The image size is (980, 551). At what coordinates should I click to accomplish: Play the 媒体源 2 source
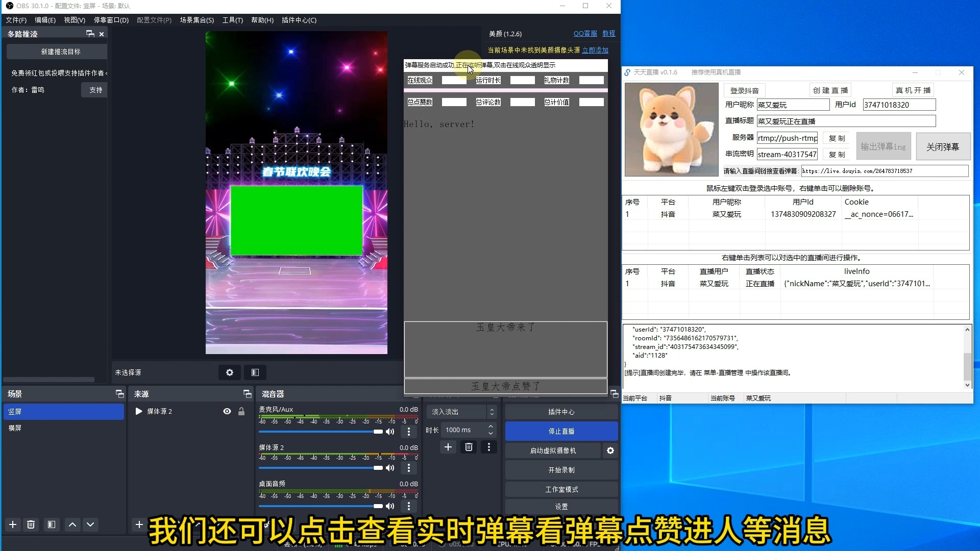tap(139, 411)
